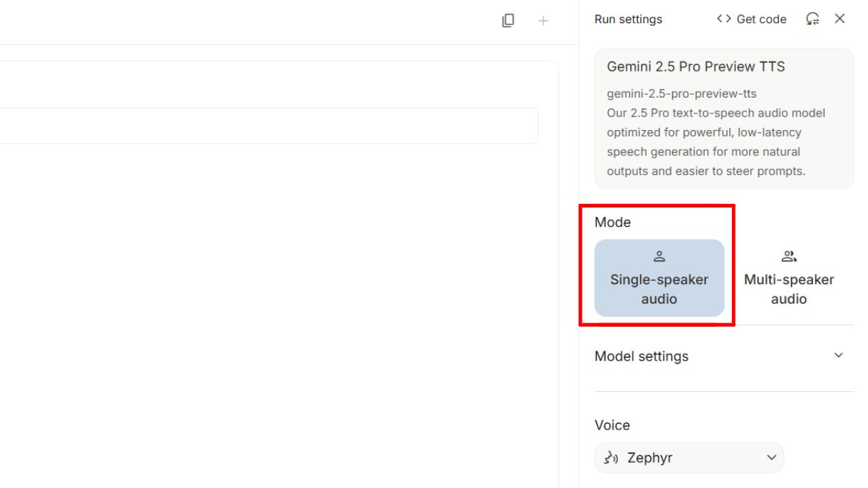
Task: Click the speaking voice icon beside Zephyr
Action: pos(611,458)
